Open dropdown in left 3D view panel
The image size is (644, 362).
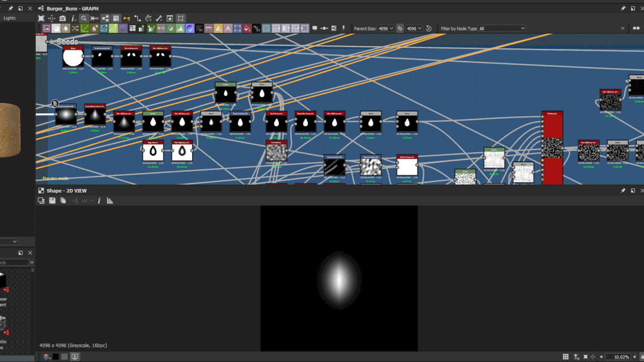click(x=9, y=242)
